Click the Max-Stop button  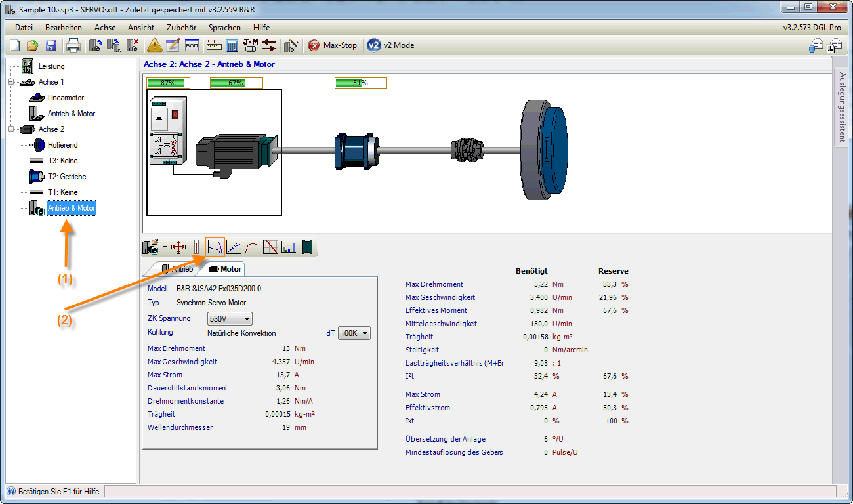pos(333,45)
